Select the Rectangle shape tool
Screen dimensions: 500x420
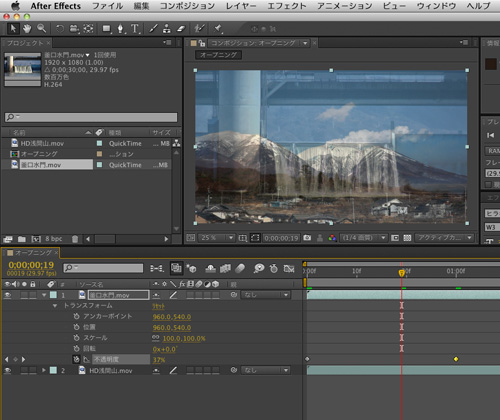point(106,29)
